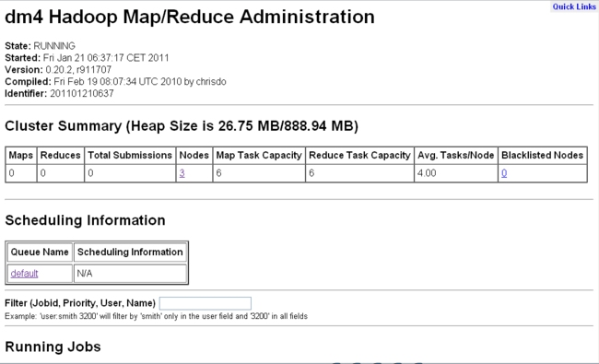Select the Started date Fri Jan 21
This screenshot has width=599, height=364.
pos(106,58)
